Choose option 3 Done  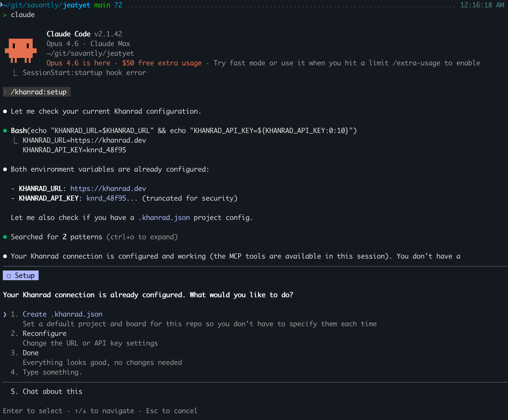(x=31, y=353)
